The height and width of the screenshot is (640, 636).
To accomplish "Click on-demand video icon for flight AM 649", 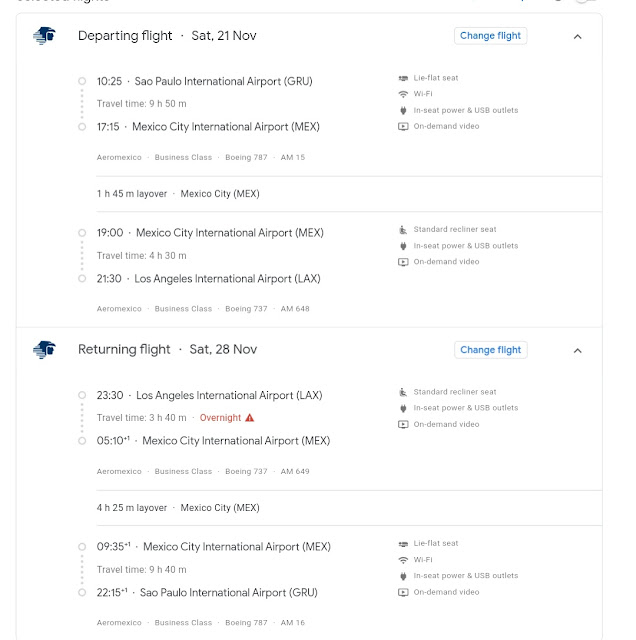I will tap(403, 424).
